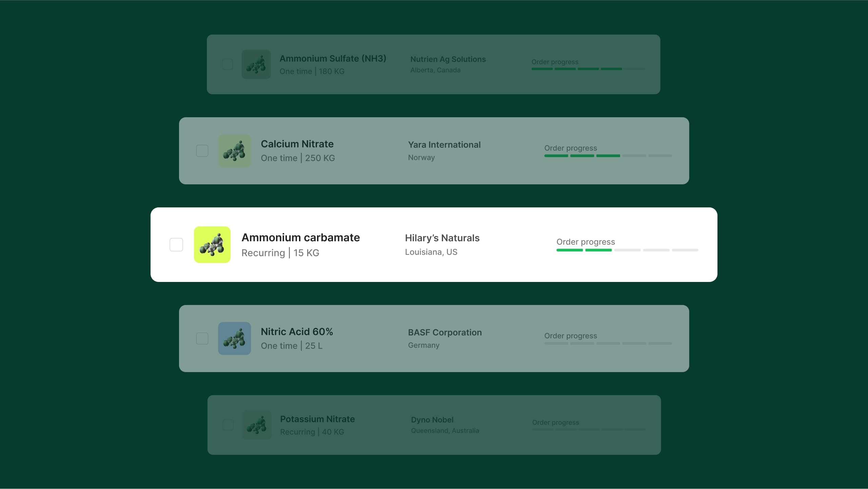This screenshot has height=489, width=868.
Task: Click 'Order progress' label in Ammonium Sulfate row
Action: point(555,62)
